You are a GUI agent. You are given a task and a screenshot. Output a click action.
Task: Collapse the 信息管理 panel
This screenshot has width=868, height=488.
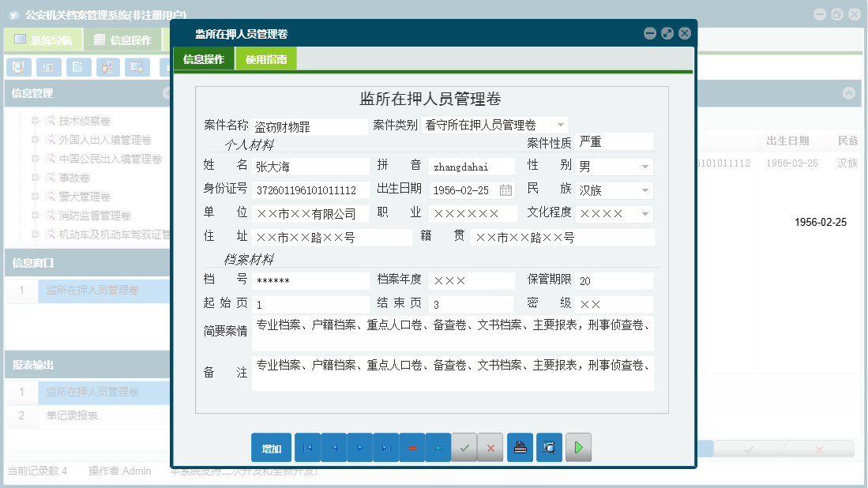click(166, 94)
